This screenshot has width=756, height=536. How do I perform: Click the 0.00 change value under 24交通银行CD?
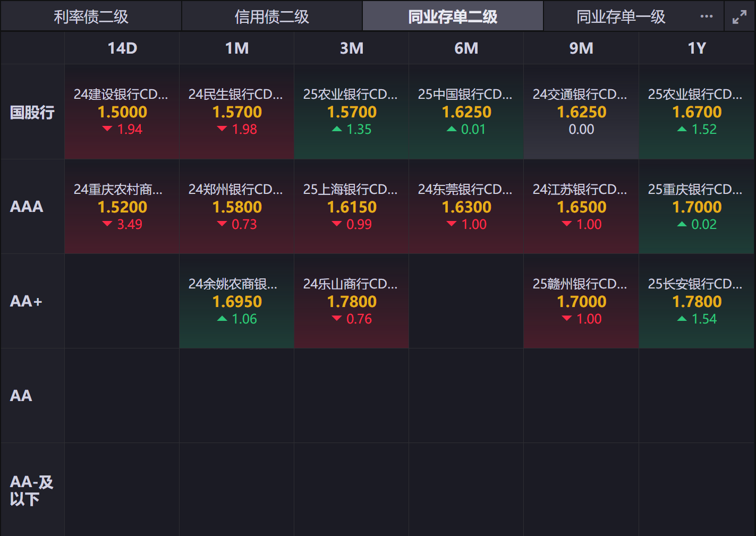581,129
